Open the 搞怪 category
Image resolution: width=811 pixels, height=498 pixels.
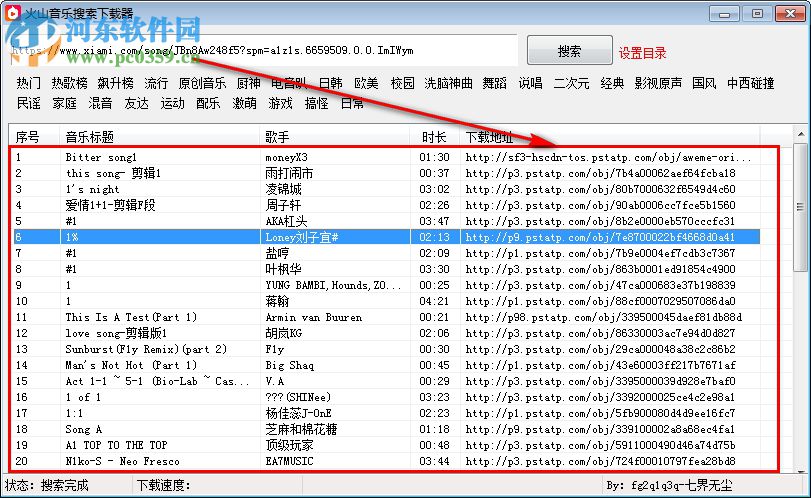tap(317, 103)
